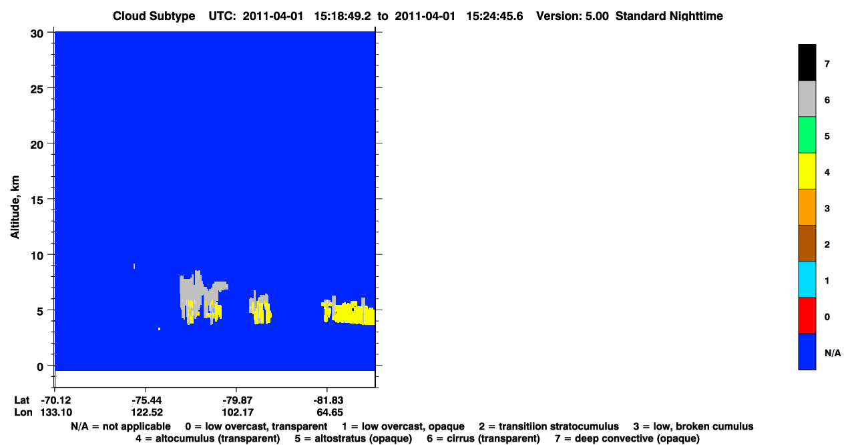Click '3 = low, broken cumulus' legend text
This screenshot has height=445, width=868.
coord(693,426)
